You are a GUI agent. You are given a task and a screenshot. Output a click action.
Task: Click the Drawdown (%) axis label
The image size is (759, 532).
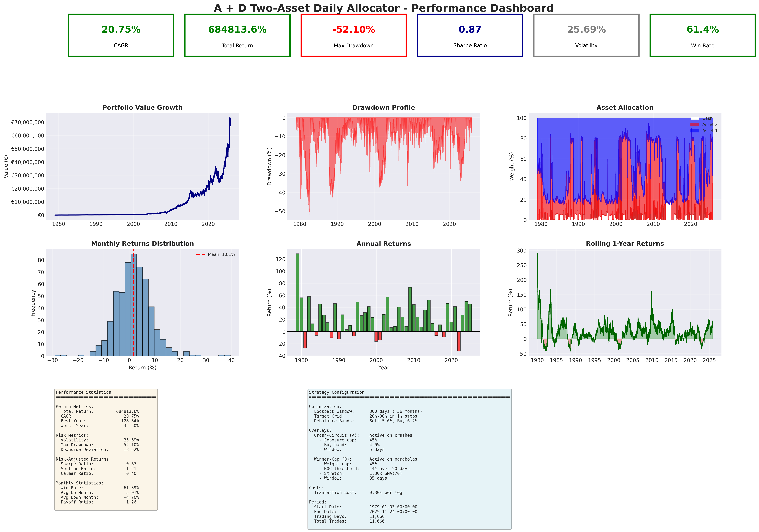coord(269,166)
